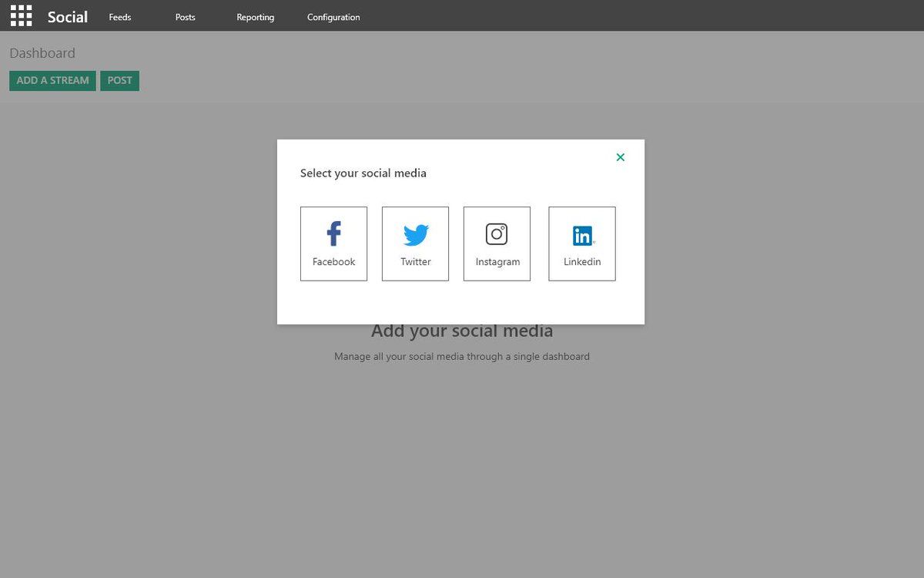Close the social media selection dialog

[621, 157]
